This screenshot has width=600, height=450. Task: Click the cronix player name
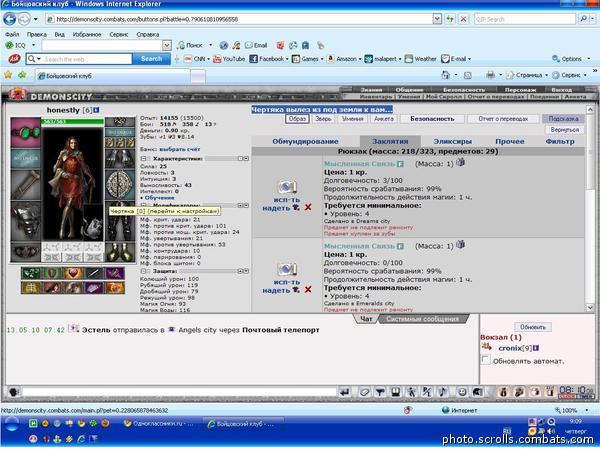point(510,348)
